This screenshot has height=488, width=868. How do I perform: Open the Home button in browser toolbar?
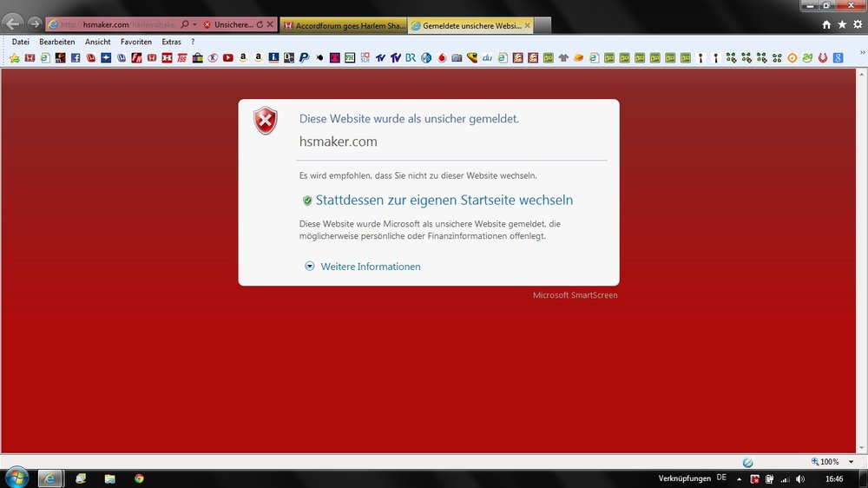(826, 25)
